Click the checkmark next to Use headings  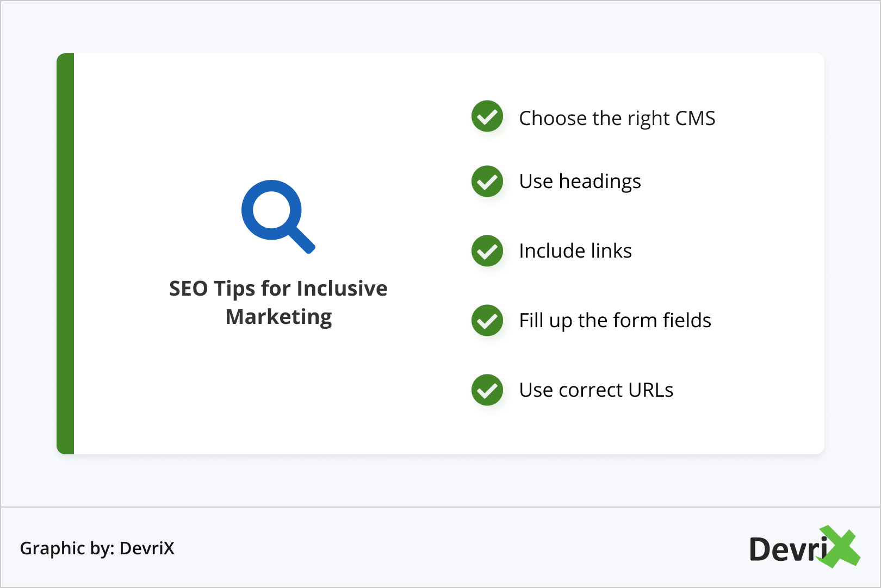487,181
